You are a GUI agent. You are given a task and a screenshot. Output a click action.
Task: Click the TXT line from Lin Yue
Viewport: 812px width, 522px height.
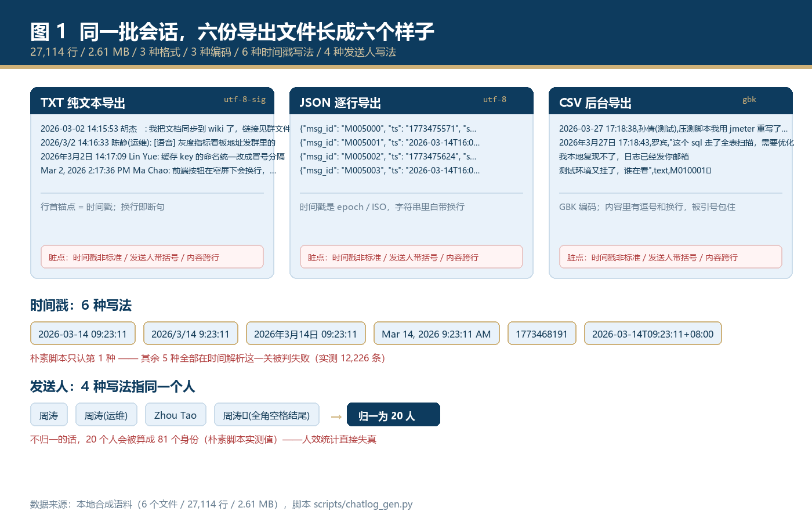162,157
